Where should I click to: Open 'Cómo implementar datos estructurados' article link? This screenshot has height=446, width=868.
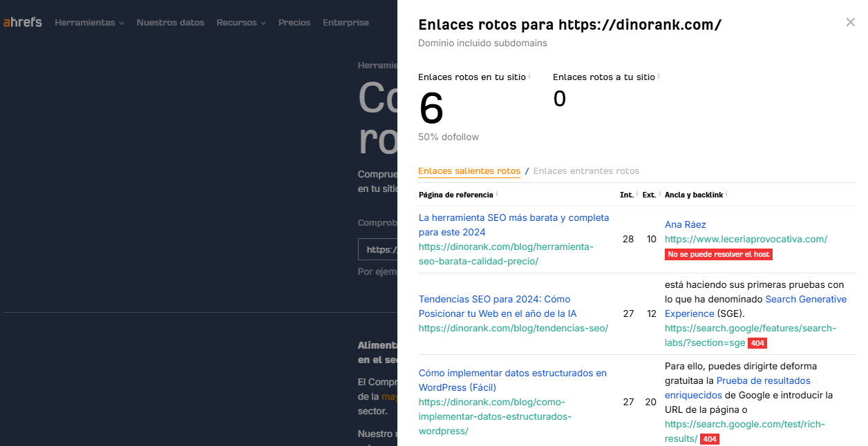pos(512,380)
